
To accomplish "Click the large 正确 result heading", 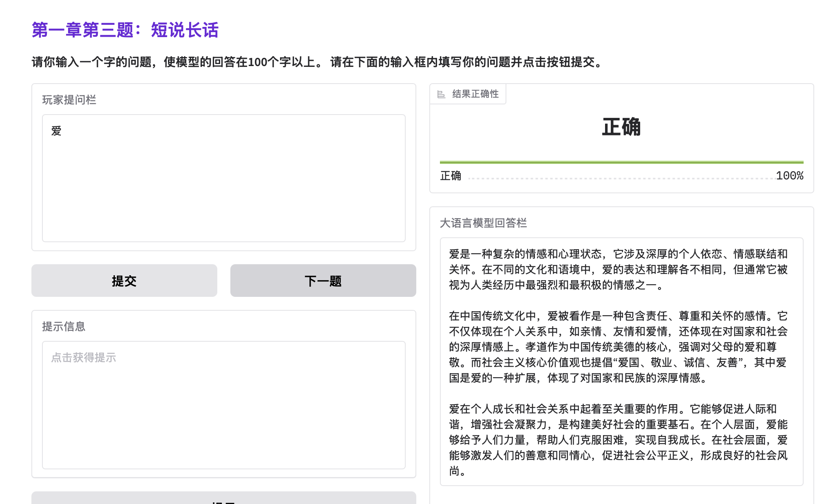I will (621, 127).
